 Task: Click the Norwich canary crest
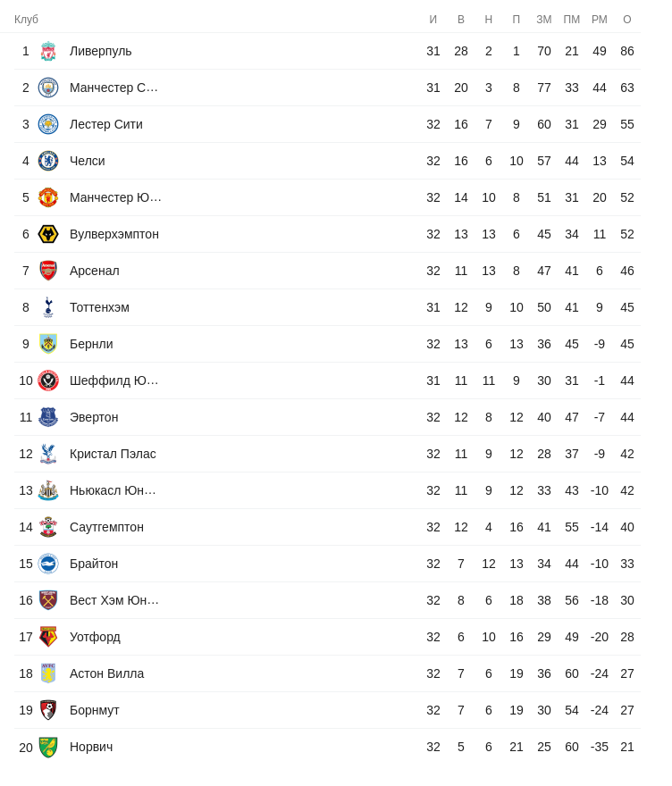point(48,747)
